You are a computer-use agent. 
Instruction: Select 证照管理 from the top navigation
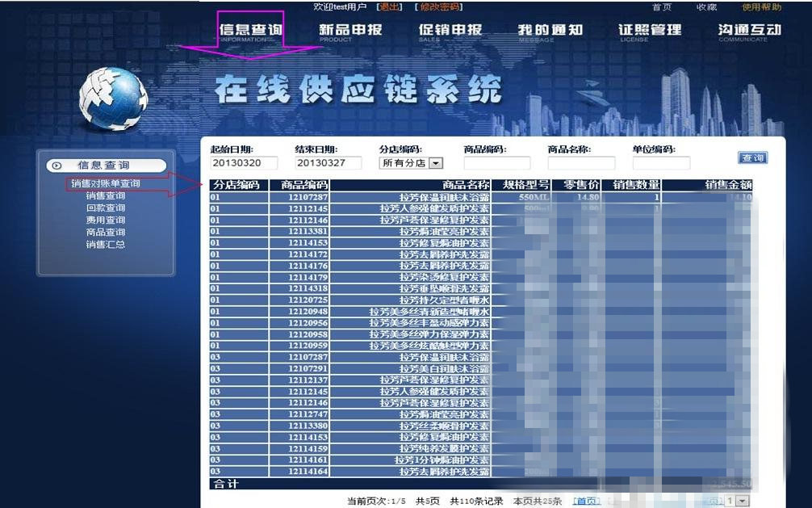(x=650, y=31)
